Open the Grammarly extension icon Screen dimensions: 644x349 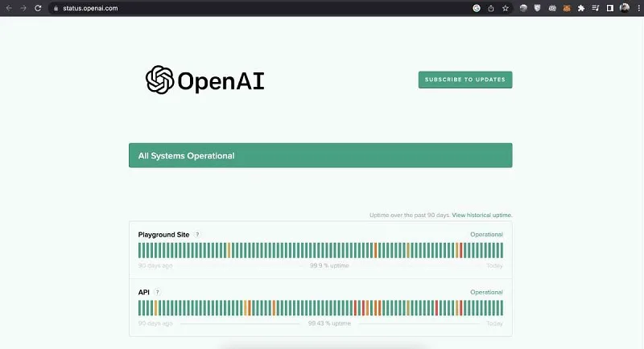[477, 8]
